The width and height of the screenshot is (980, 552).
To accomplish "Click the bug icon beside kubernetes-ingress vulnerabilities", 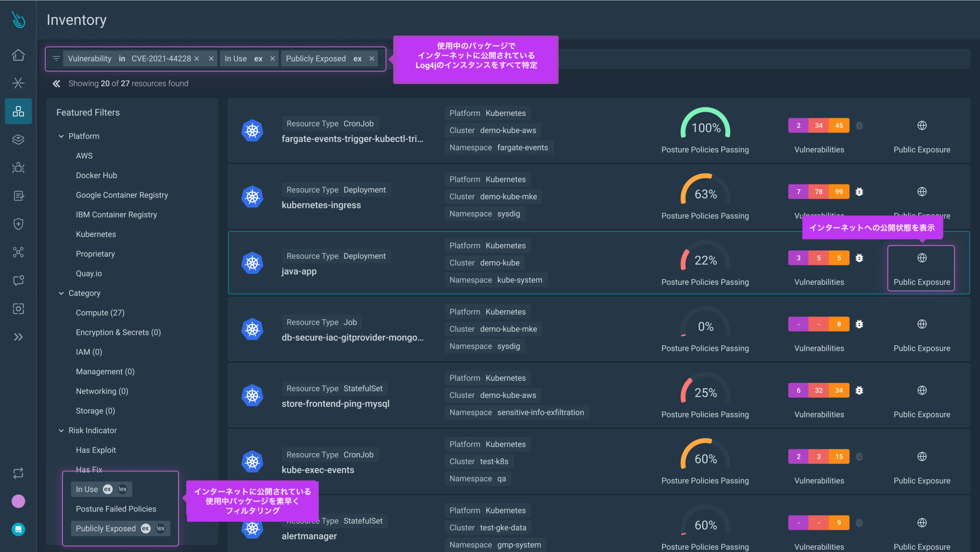I will click(x=859, y=192).
